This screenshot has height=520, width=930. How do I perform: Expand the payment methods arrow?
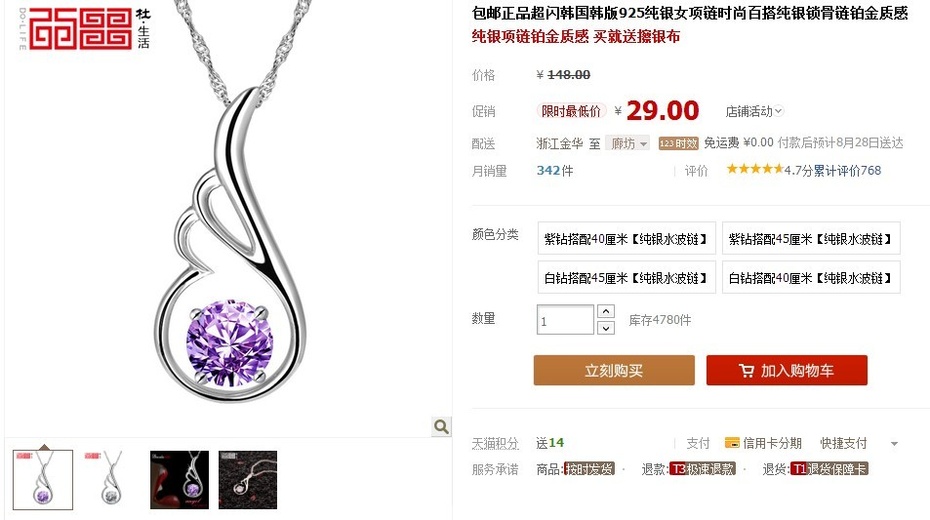[894, 444]
